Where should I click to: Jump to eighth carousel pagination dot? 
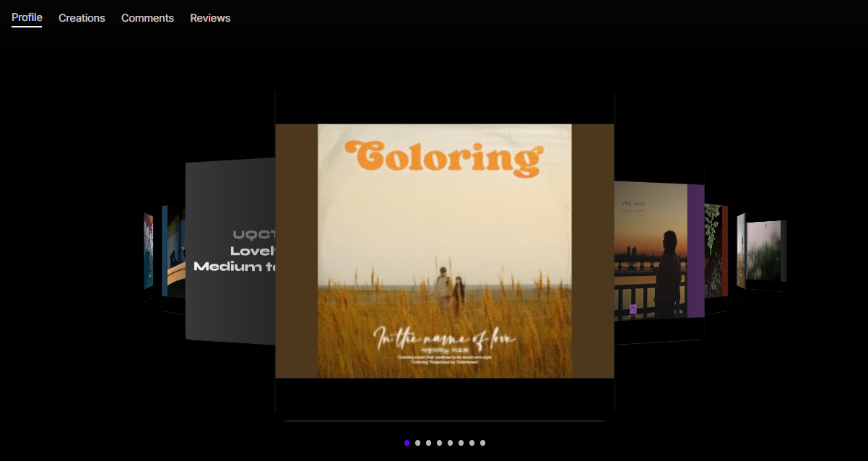point(482,443)
